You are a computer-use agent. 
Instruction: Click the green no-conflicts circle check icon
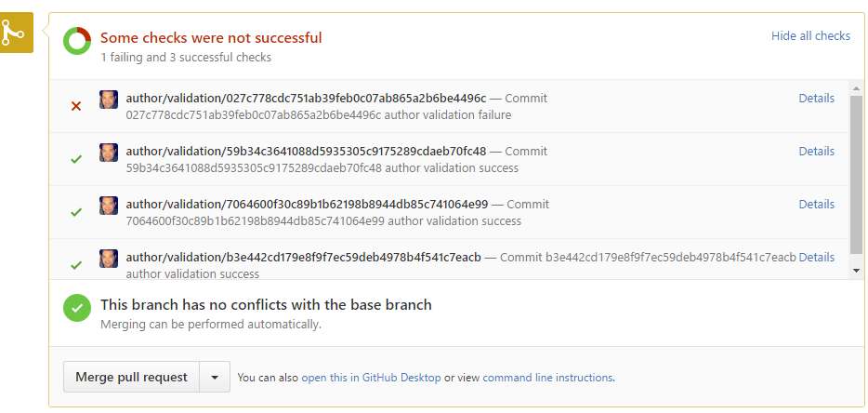point(76,308)
